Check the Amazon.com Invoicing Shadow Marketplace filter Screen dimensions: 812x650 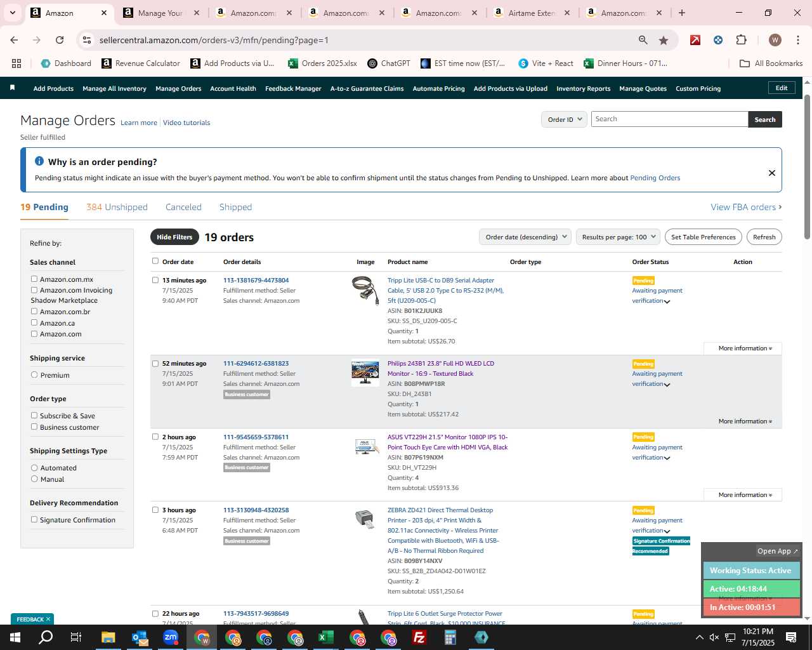click(x=34, y=289)
